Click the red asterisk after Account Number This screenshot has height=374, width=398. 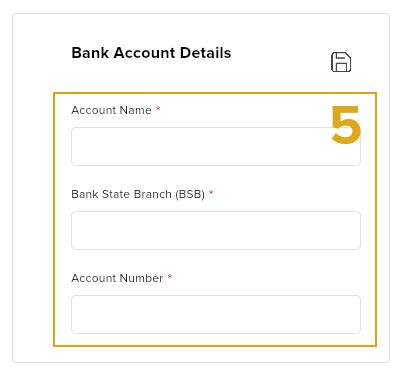(170, 277)
